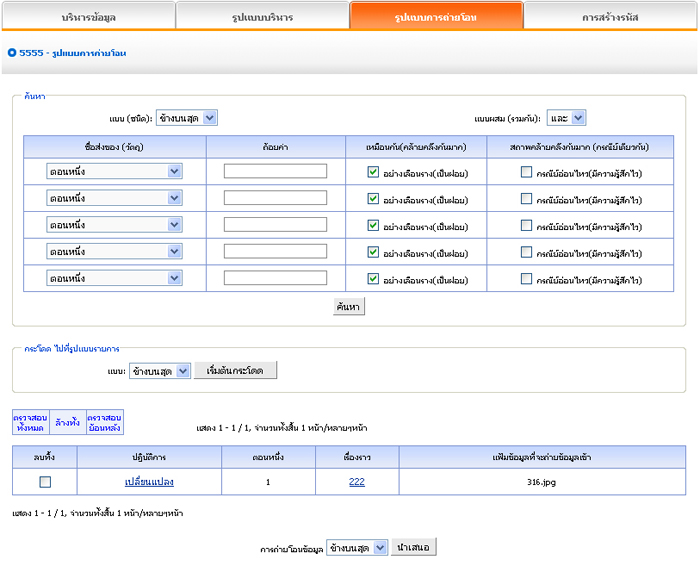Focus the second row keyword input field
The width and height of the screenshot is (700, 566).
[275, 198]
